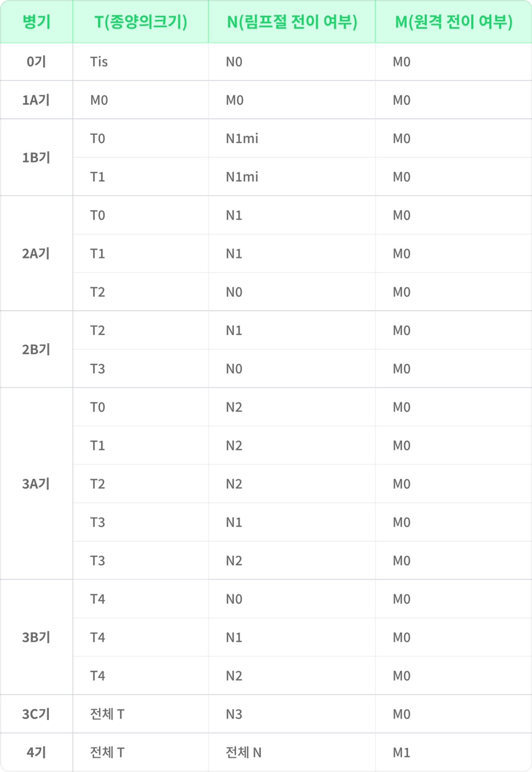The image size is (532, 772).
Task: Click the first N1mi cell in 1B기
Action: pos(242,138)
